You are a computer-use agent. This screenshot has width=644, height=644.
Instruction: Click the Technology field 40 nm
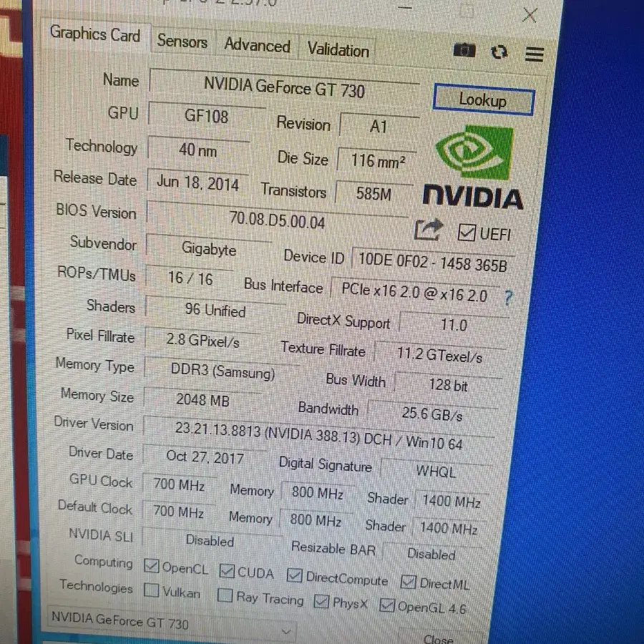point(198,150)
